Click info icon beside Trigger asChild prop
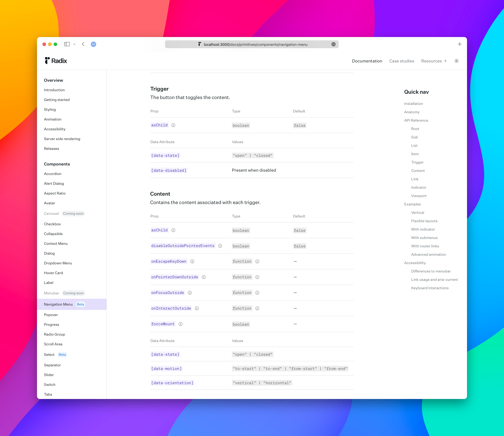 pos(173,125)
